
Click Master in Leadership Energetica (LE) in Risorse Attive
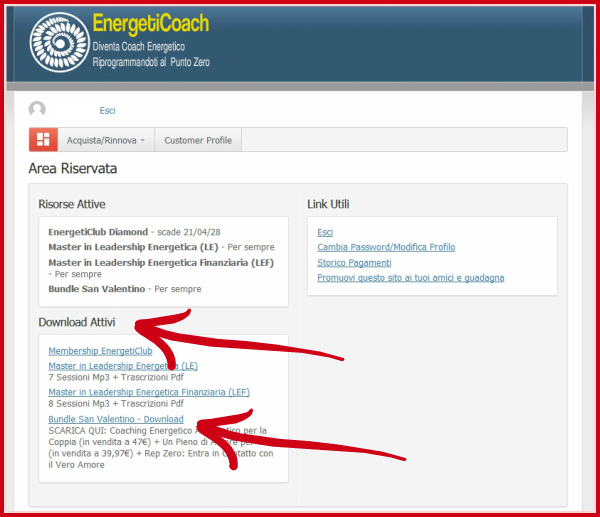click(133, 247)
